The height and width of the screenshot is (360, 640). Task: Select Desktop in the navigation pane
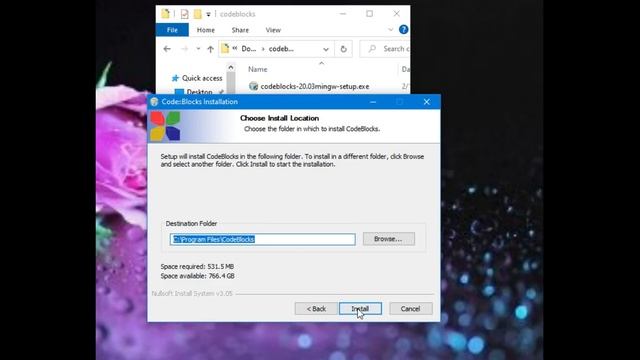click(x=199, y=92)
